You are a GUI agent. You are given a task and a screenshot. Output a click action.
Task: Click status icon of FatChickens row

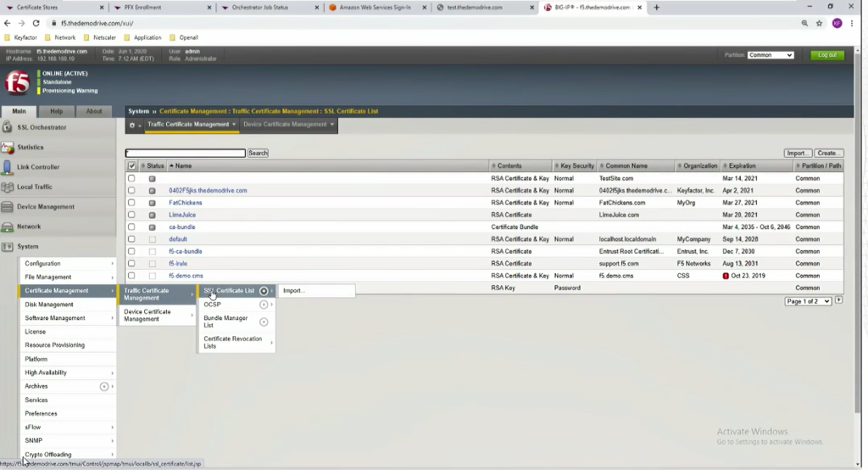tap(153, 203)
